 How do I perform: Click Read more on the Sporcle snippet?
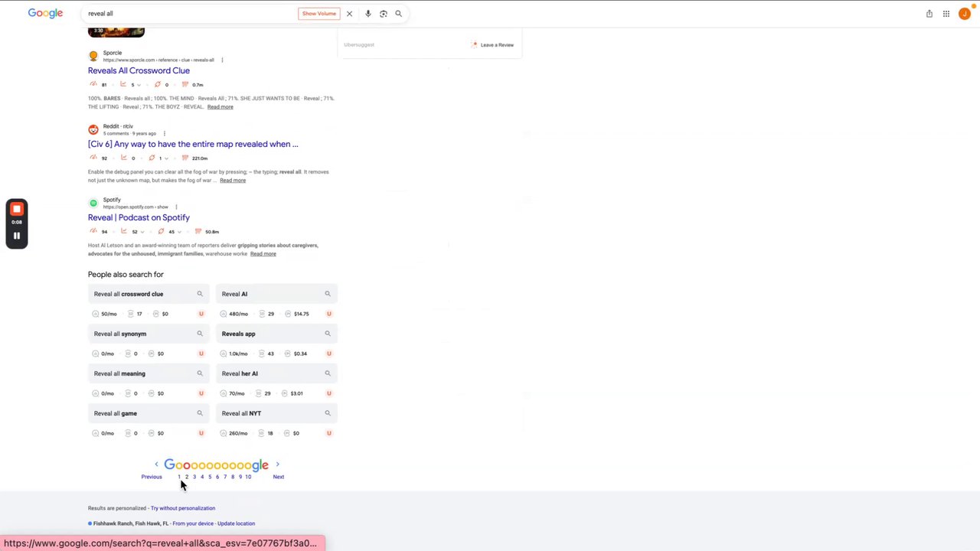220,107
